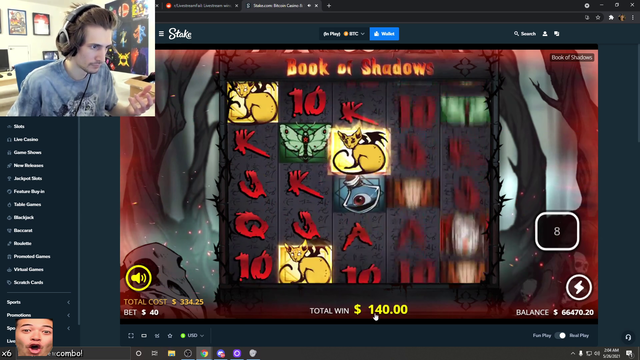Close the Stake.com tab
Viewport: 640px width, 360px height.
[316, 6]
